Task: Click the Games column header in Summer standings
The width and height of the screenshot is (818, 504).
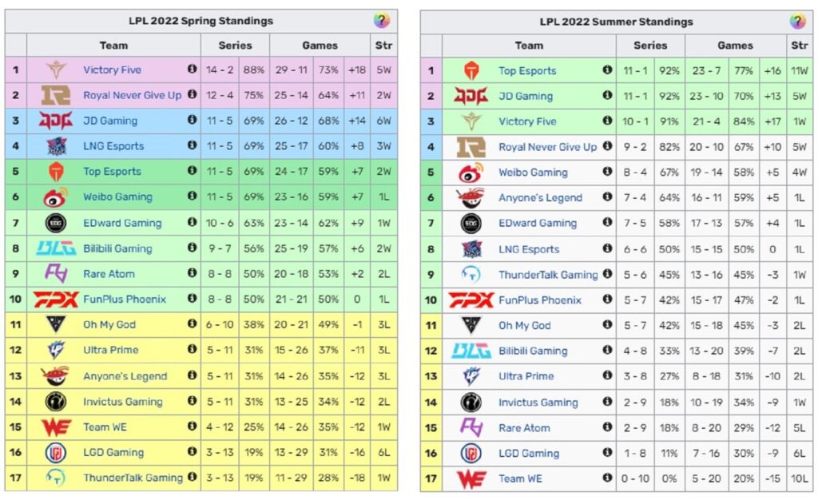Action: (735, 46)
